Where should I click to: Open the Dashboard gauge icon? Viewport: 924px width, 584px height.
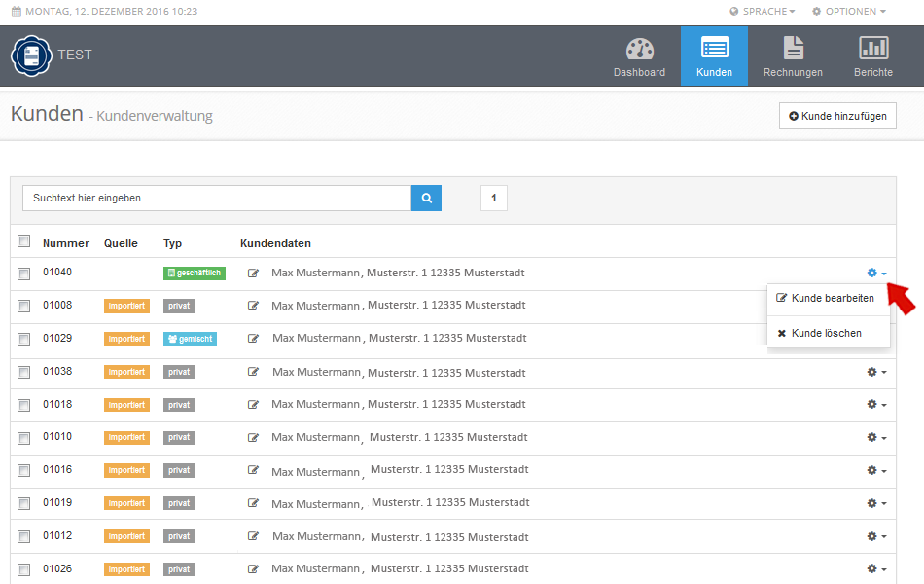pos(639,49)
